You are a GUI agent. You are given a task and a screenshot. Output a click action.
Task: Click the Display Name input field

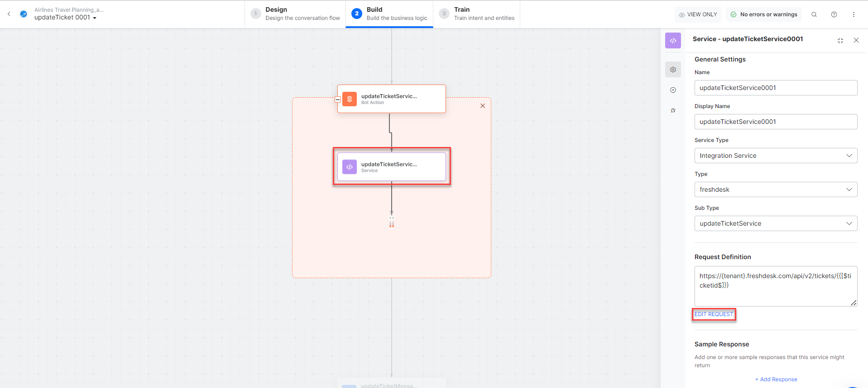click(x=775, y=122)
